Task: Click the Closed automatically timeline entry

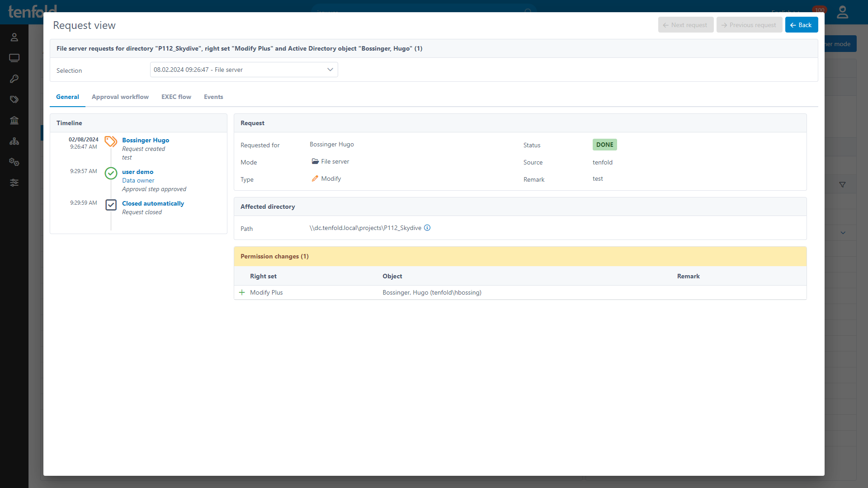Action: 153,203
